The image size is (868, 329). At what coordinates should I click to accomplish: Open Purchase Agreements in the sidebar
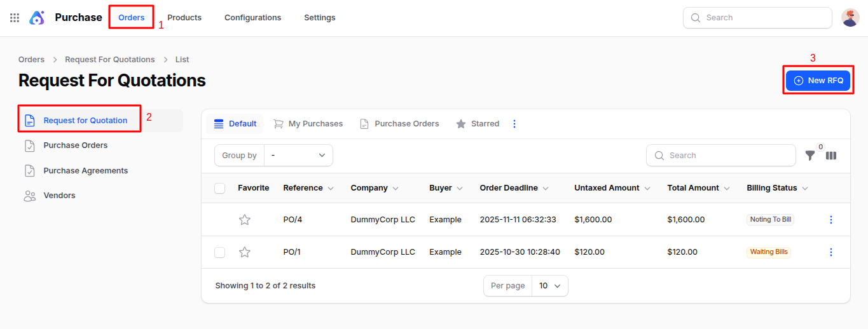[85, 171]
